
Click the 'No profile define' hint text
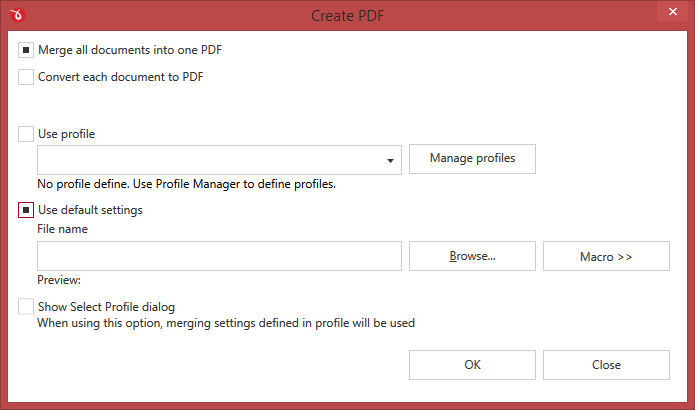(186, 184)
